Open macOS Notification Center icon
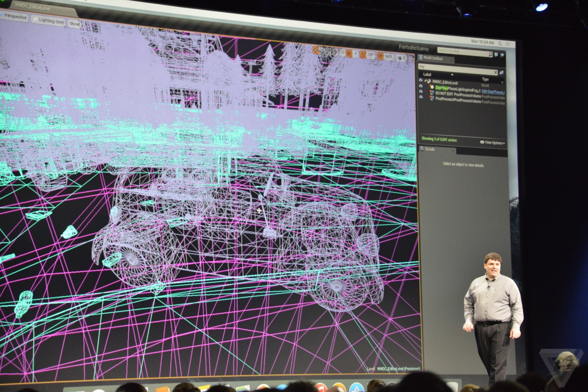This screenshot has height=392, width=588. (x=508, y=44)
